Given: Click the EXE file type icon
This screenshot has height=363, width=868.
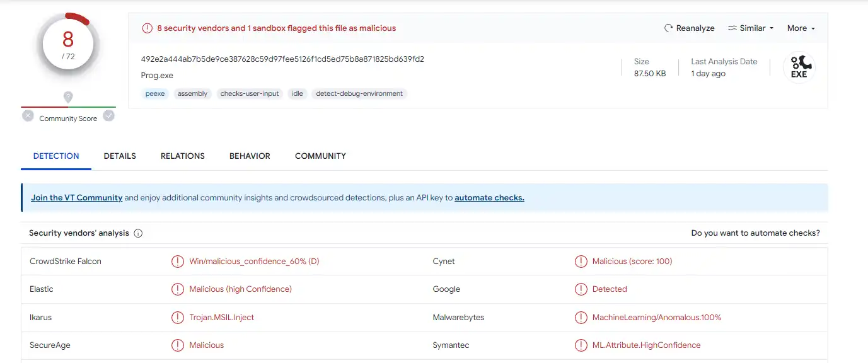Looking at the screenshot, I should click(799, 67).
